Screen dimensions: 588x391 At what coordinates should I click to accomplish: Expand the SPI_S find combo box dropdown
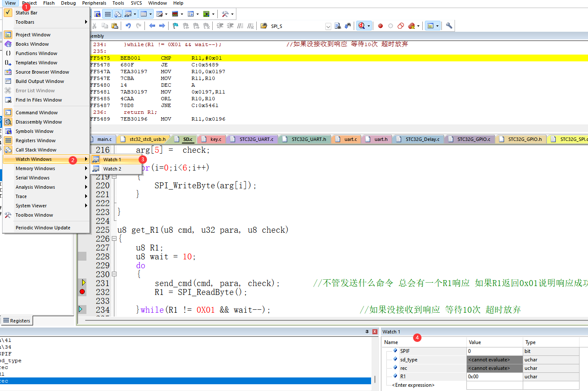tap(328, 26)
